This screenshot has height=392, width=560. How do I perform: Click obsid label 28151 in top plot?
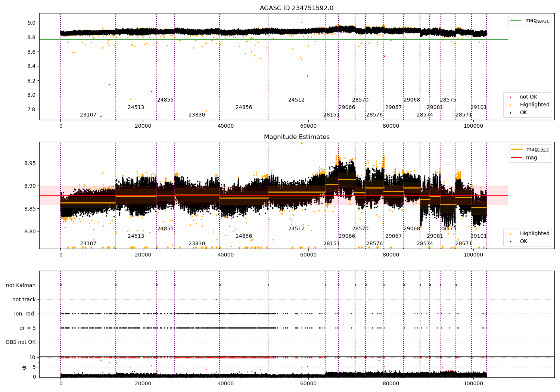[x=332, y=115]
